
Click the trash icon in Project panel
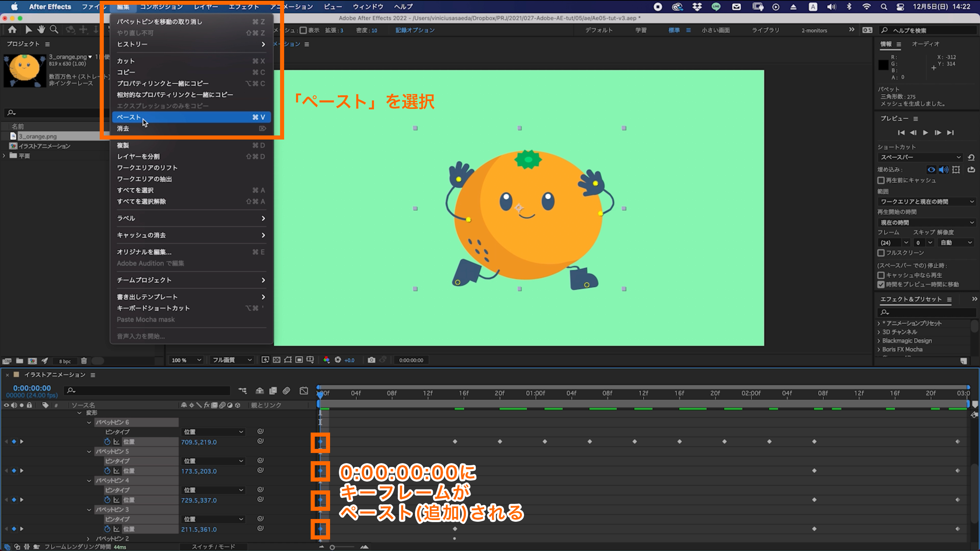[84, 361]
